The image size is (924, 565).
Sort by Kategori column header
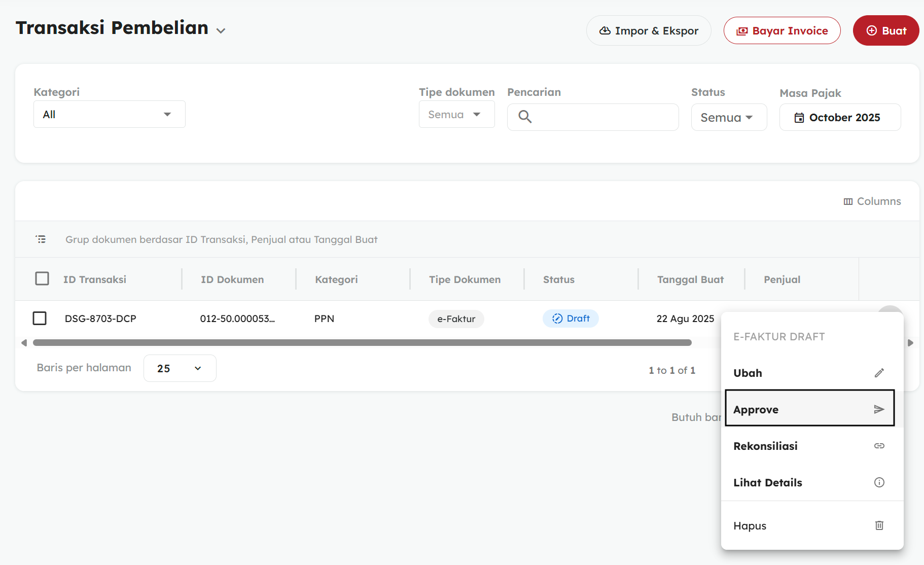click(x=336, y=279)
